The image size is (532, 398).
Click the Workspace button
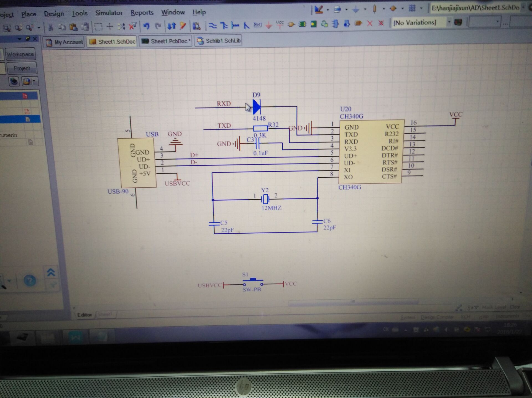pos(21,54)
